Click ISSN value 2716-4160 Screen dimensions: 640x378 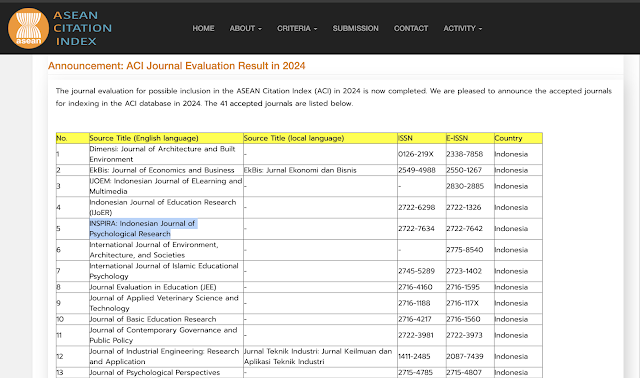pyautogui.click(x=415, y=287)
